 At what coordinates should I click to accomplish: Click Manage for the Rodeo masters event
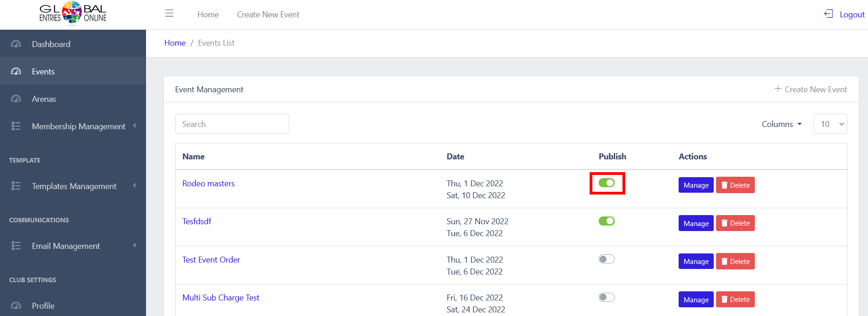695,185
